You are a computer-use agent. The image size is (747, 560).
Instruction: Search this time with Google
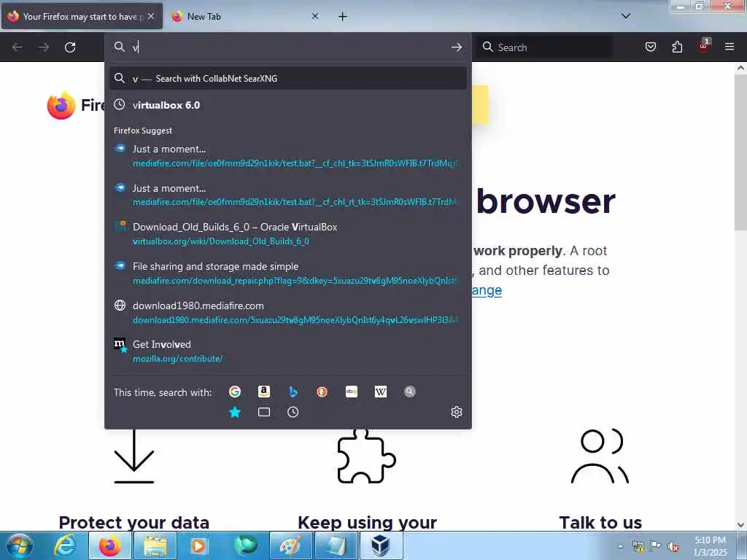point(235,392)
